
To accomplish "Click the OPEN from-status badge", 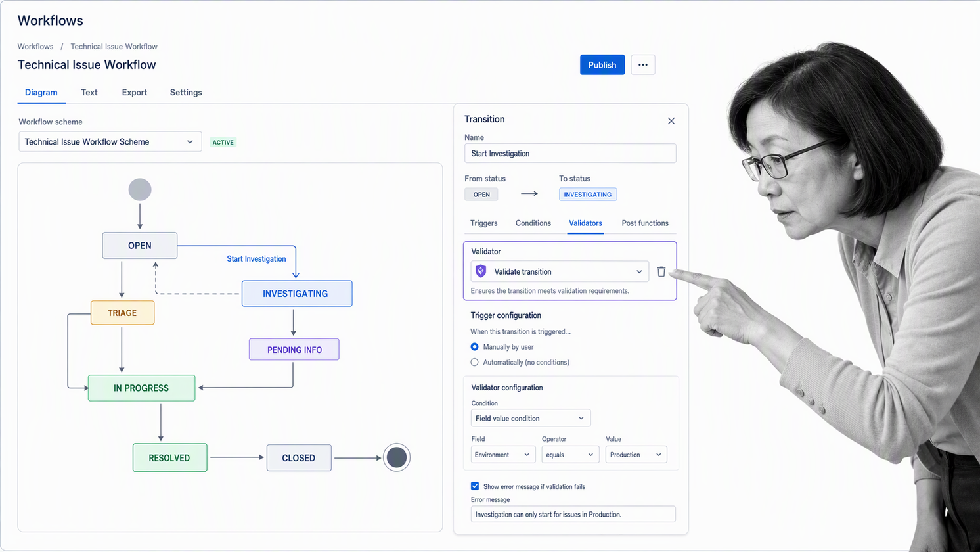I will 481,195.
